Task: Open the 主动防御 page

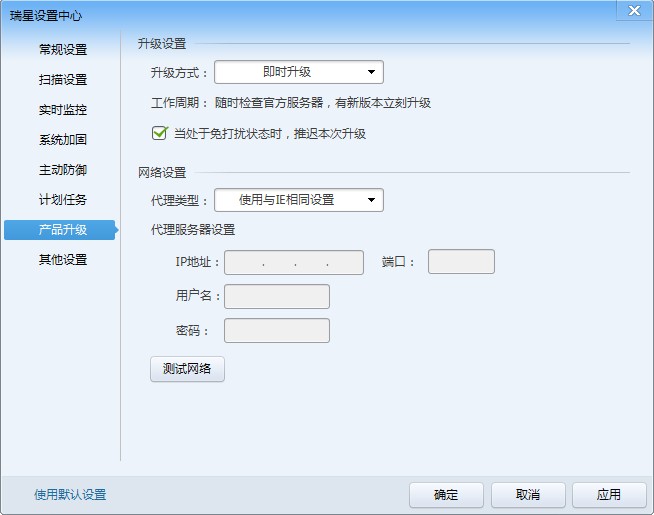Action: point(63,170)
